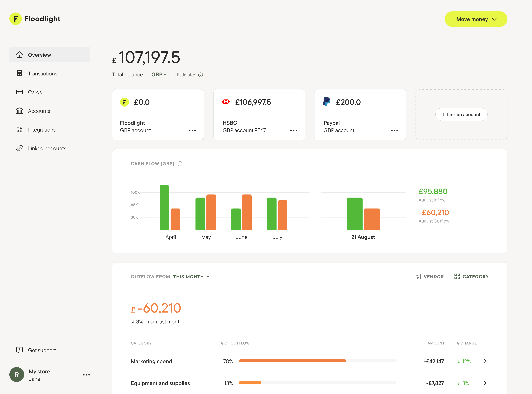532x394 pixels.
Task: Click Link an account button
Action: 461,114
